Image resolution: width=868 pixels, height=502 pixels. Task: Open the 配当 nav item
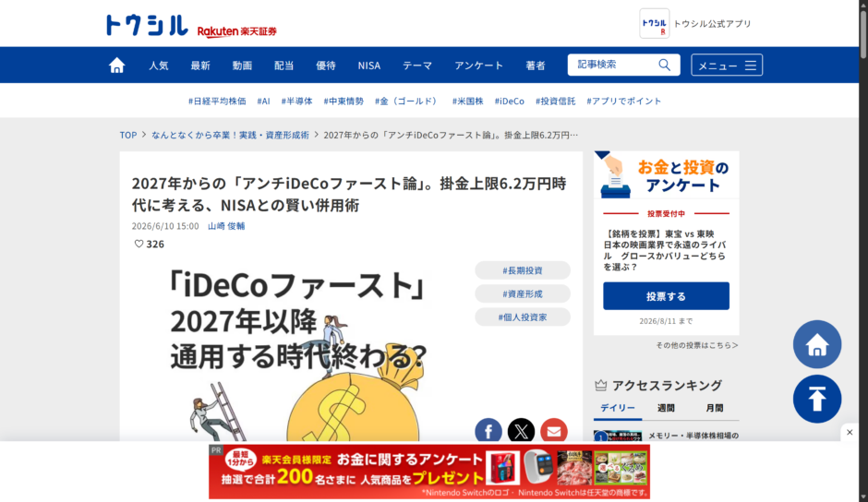coord(284,66)
